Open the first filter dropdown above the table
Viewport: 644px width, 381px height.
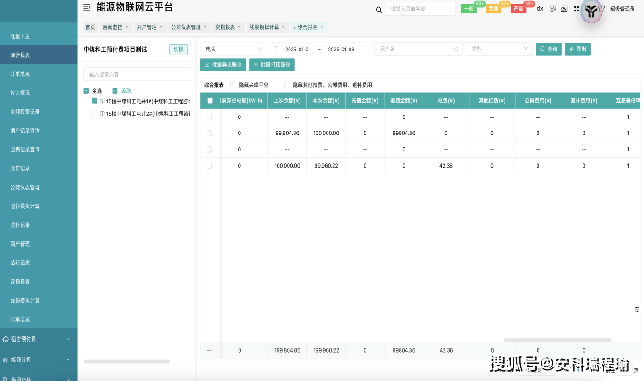coord(233,49)
